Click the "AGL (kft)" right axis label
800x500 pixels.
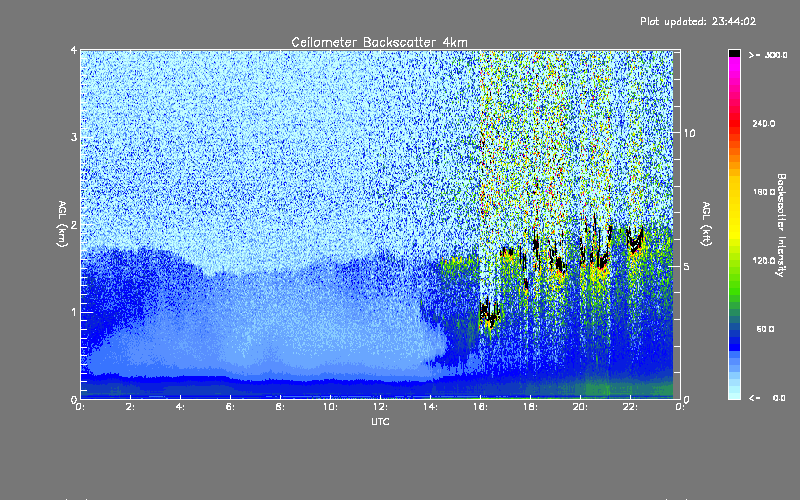tap(707, 224)
